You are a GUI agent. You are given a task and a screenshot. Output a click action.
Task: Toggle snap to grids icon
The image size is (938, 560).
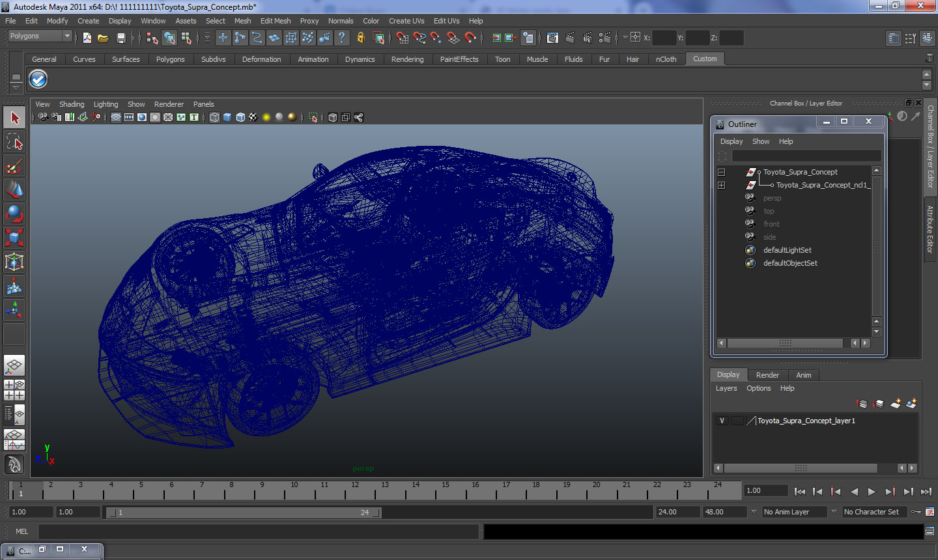(402, 38)
